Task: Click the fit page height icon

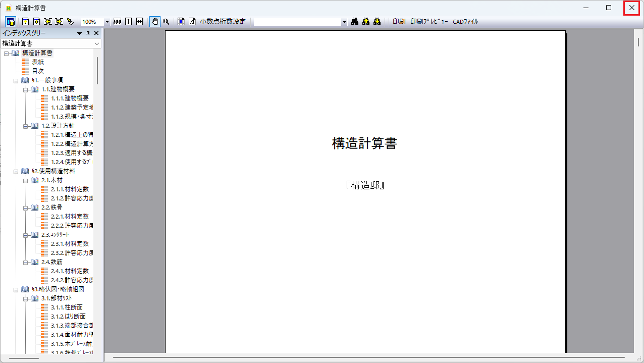Action: (129, 22)
